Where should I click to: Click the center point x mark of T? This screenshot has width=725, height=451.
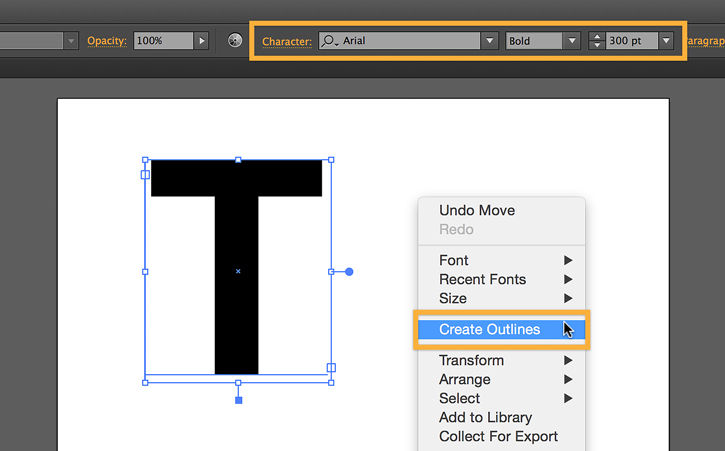(x=238, y=272)
